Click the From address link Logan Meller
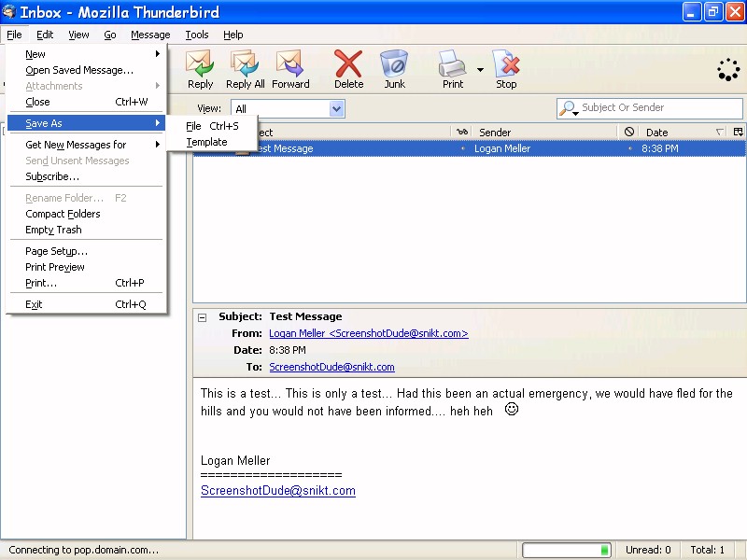The width and height of the screenshot is (747, 560). point(369,333)
